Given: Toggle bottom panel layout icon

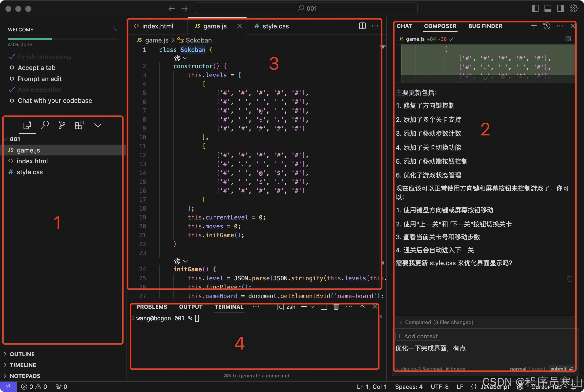Looking at the screenshot, I should (x=548, y=8).
